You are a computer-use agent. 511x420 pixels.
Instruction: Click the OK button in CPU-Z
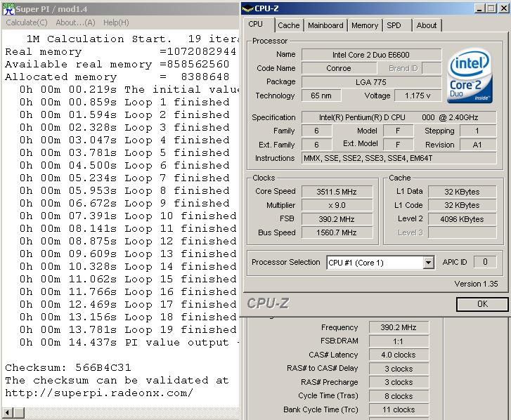click(x=482, y=304)
